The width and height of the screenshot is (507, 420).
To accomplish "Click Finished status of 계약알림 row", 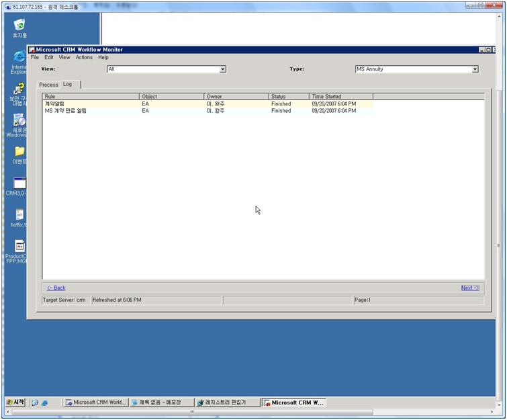I will (281, 104).
